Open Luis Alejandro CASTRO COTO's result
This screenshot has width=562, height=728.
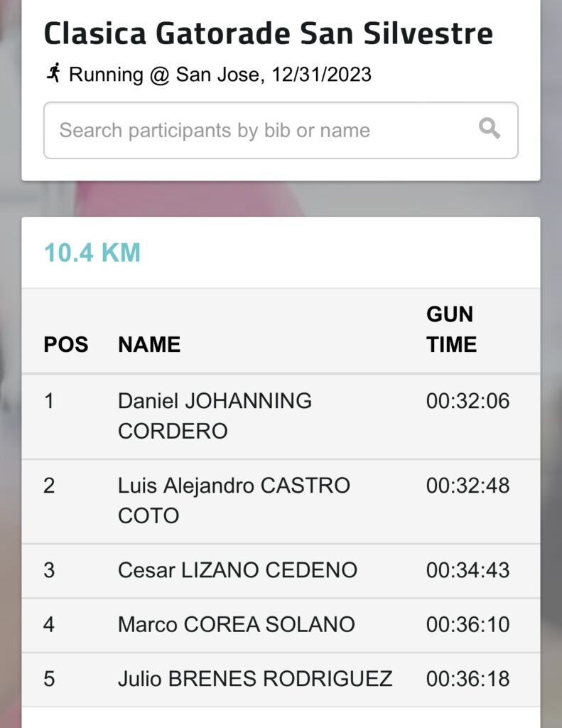click(234, 500)
